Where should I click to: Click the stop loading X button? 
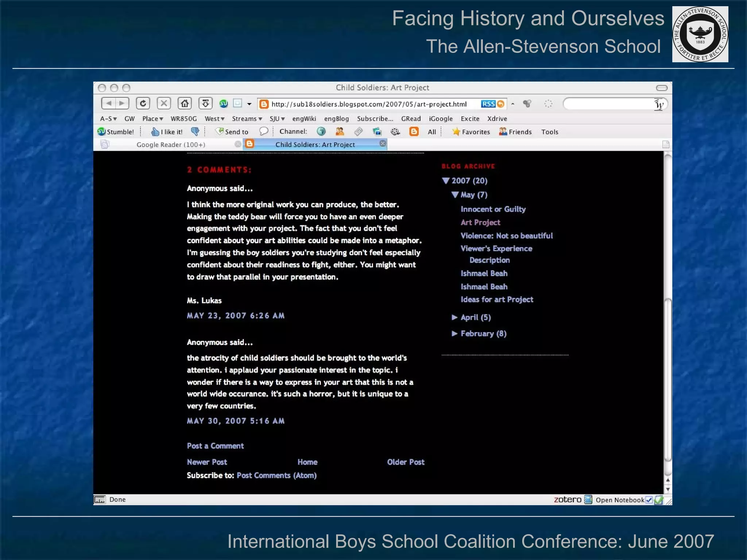click(164, 104)
